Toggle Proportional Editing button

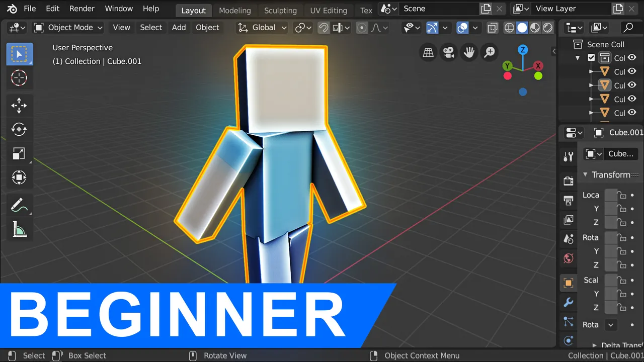(362, 28)
